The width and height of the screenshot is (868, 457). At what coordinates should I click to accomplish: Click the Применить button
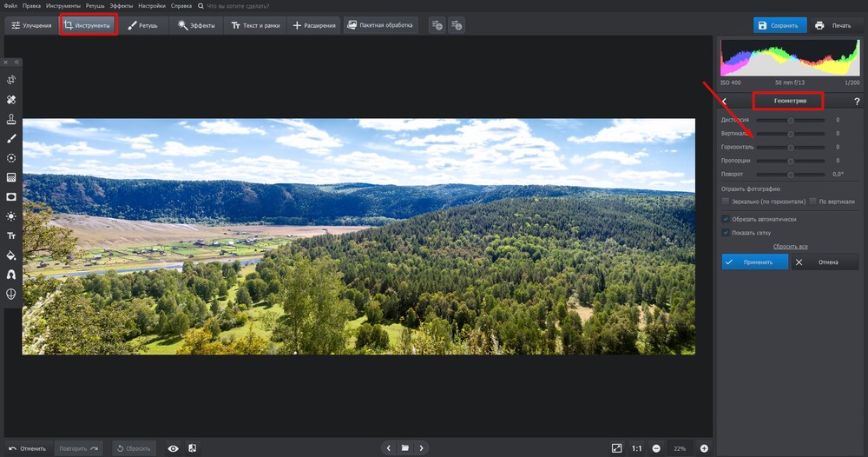click(754, 262)
